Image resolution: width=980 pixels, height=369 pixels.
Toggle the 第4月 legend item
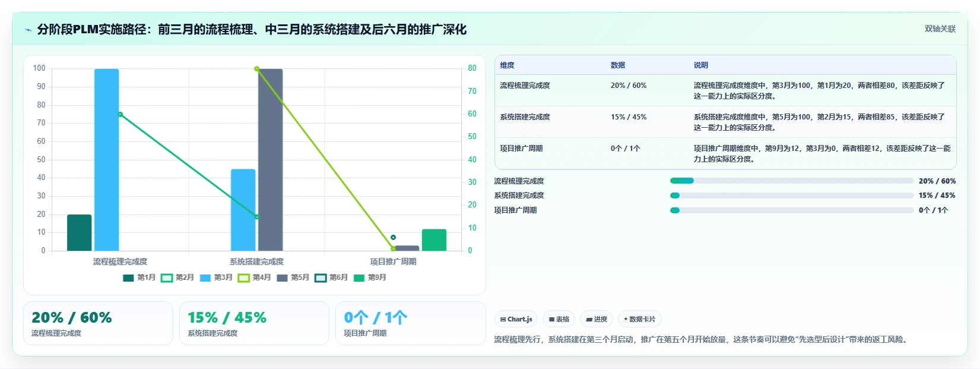click(254, 277)
